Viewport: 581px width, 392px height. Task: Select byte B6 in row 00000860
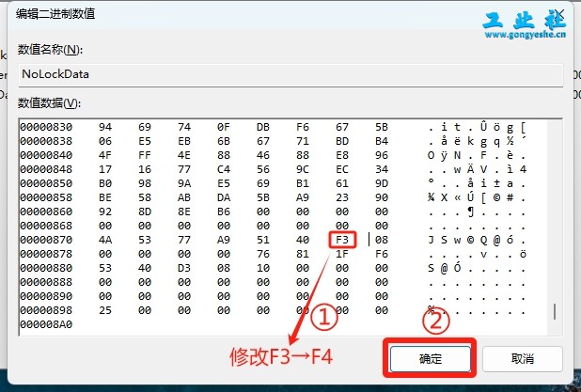(x=224, y=212)
